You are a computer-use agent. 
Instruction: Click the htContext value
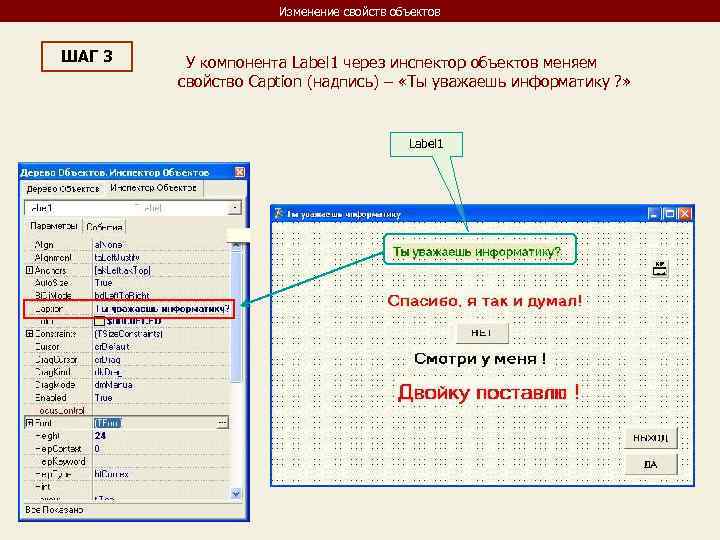point(112,474)
